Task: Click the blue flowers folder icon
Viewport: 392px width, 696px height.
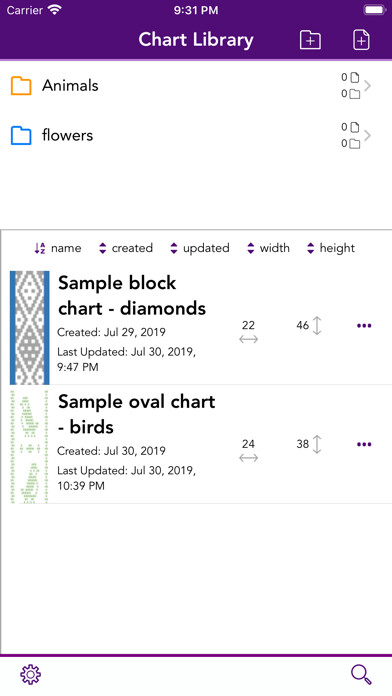Action: (x=21, y=135)
